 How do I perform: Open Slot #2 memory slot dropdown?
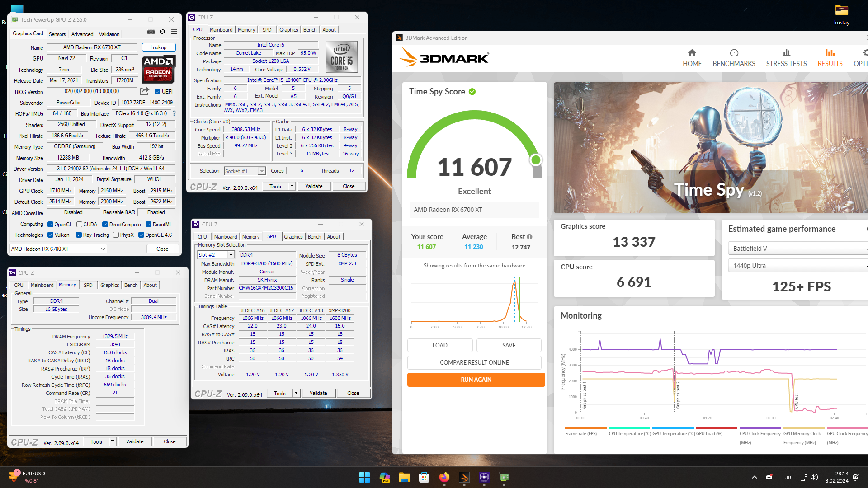(216, 255)
